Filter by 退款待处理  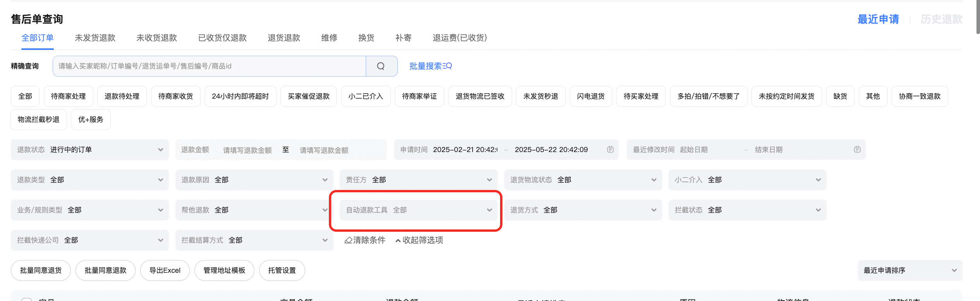click(122, 96)
